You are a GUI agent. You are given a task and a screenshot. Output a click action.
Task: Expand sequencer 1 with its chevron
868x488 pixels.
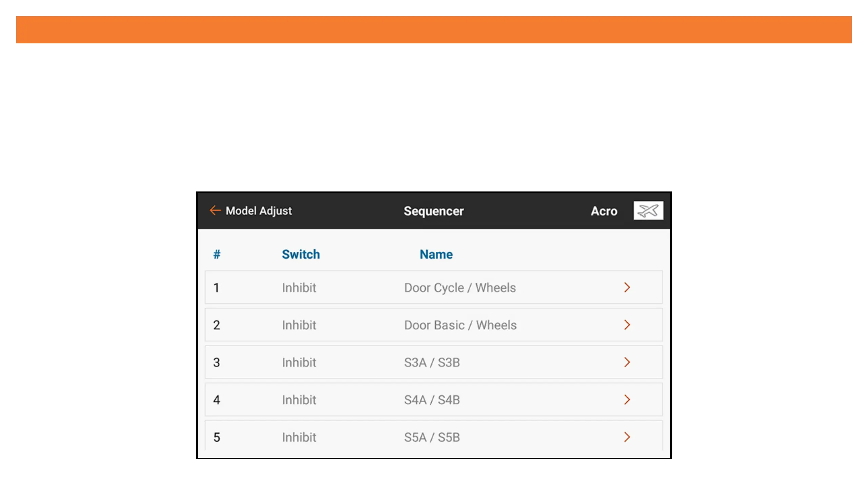tap(627, 287)
